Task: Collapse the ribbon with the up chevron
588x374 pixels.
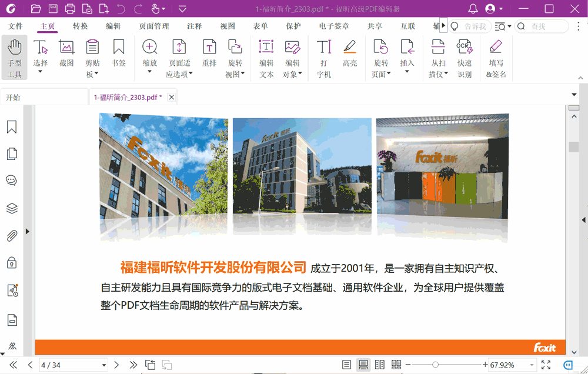Action: click(x=580, y=78)
